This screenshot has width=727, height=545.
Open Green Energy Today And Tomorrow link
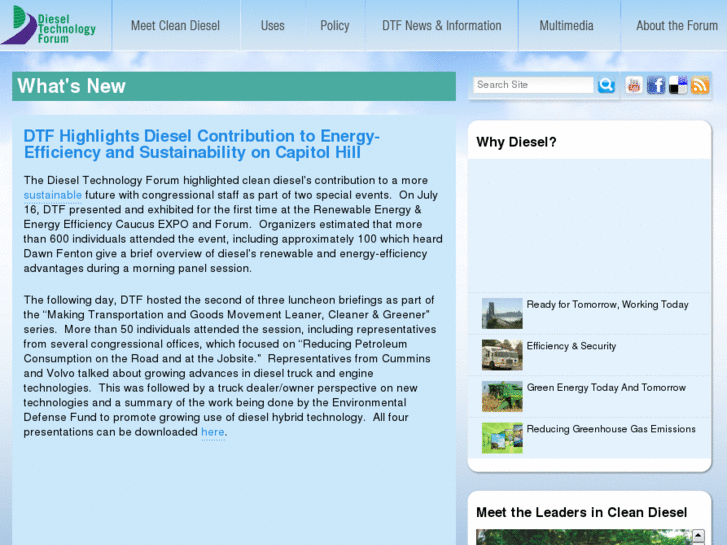[x=606, y=388]
